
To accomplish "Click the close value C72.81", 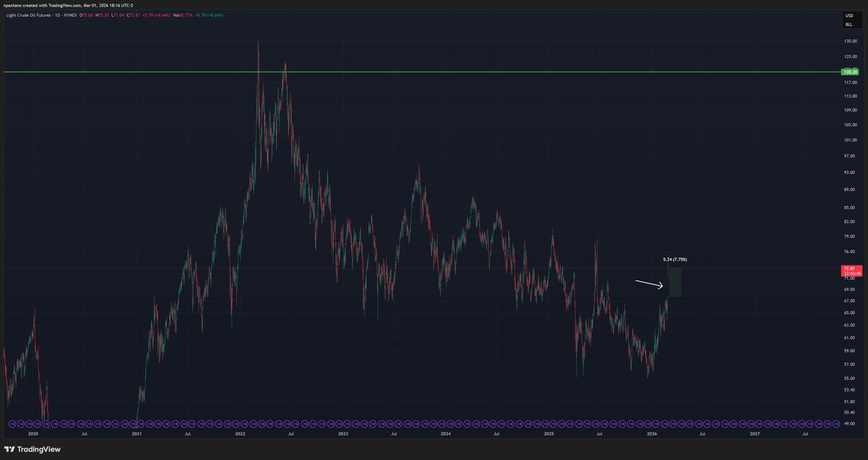I will pyautogui.click(x=134, y=15).
